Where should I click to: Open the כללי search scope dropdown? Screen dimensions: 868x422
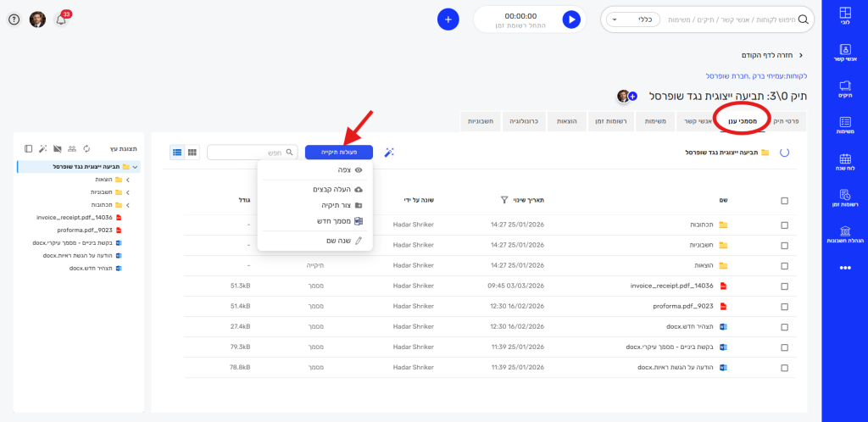tap(631, 19)
